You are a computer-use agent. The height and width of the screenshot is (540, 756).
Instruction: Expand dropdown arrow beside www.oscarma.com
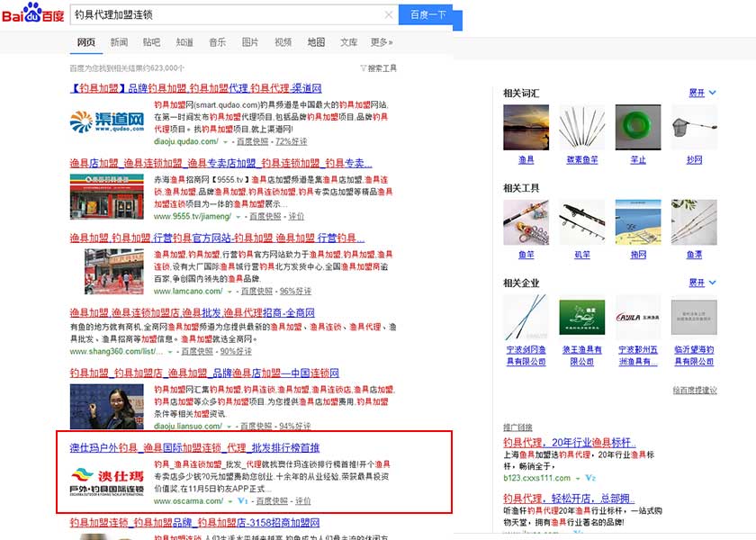tap(230, 502)
